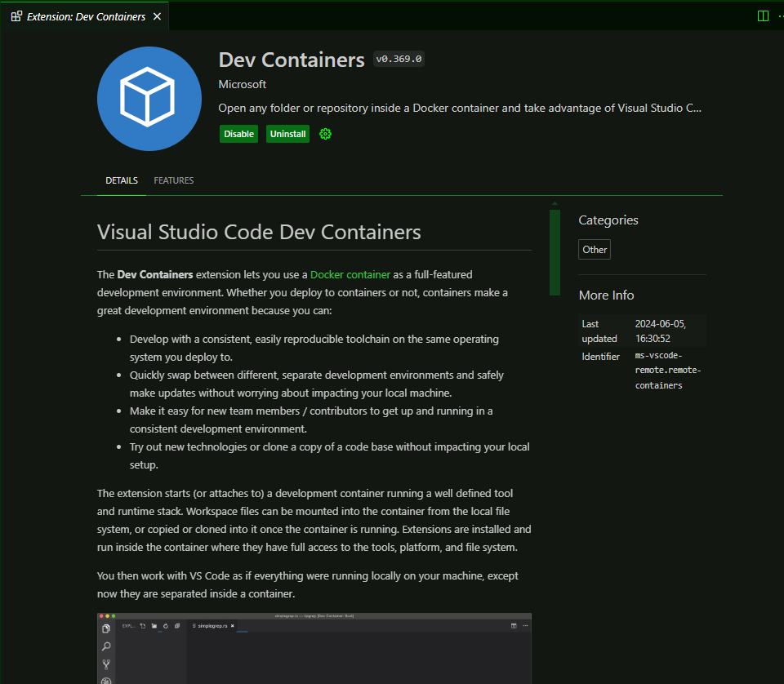This screenshot has height=684, width=784.
Task: Select the Extension: Dev Containers editor tab
Action: 84,16
